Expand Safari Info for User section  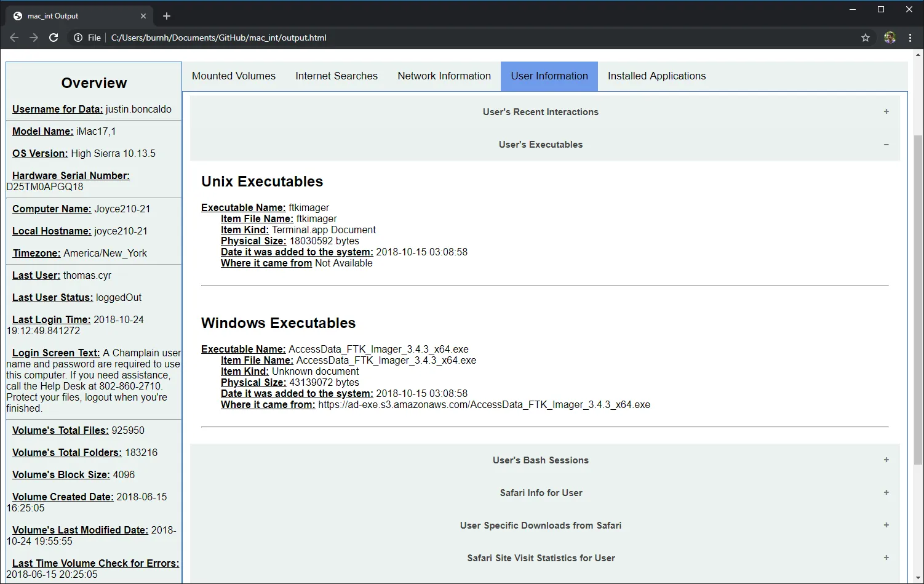(x=544, y=493)
